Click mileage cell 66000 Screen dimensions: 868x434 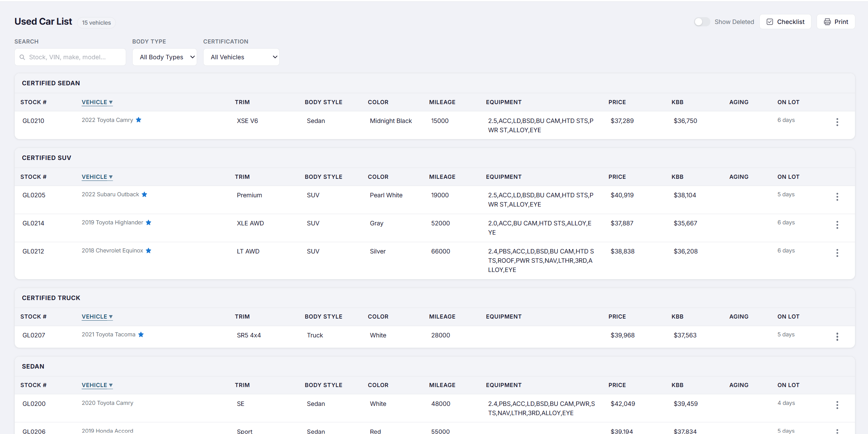point(440,251)
